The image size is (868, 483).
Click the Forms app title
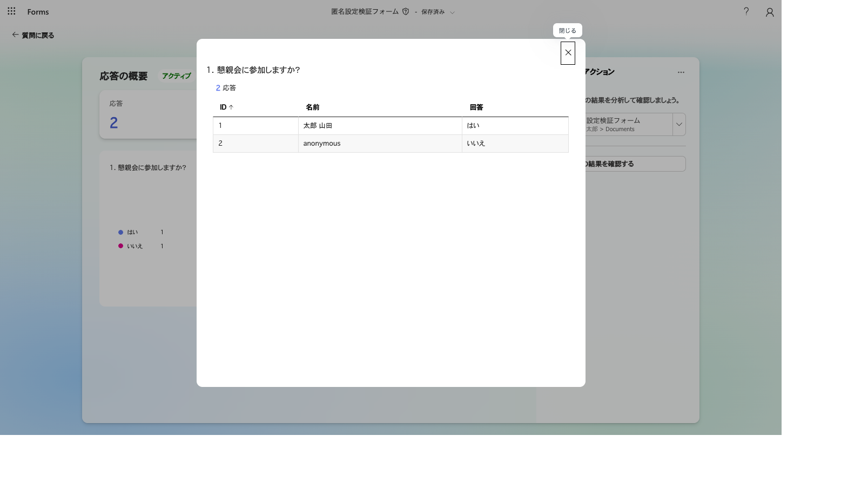[38, 12]
